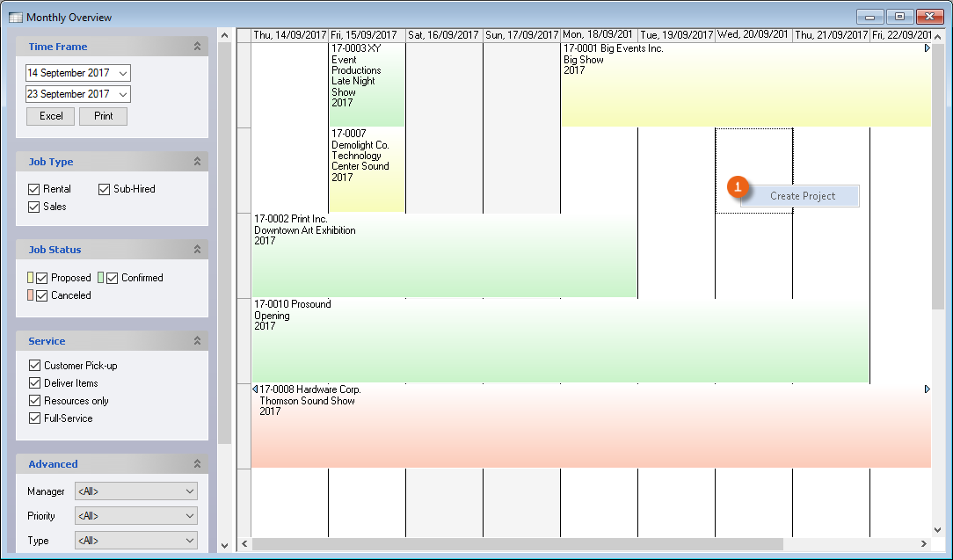Uncheck the Rental job type
Viewport: 953px width, 560px height.
coord(34,189)
